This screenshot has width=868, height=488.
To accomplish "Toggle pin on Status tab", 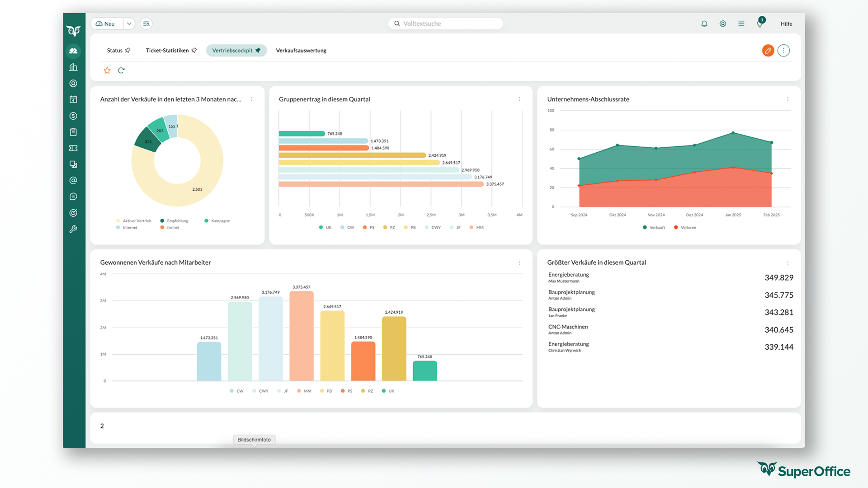I will [128, 50].
